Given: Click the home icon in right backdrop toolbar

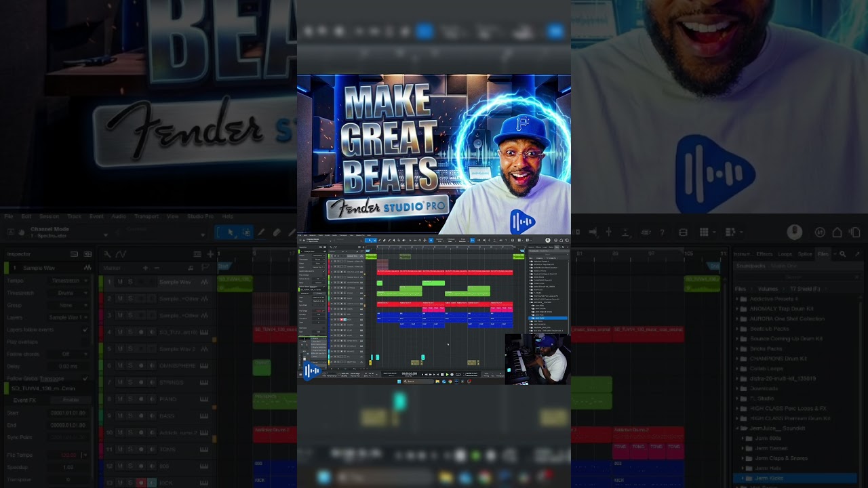Looking at the screenshot, I should pos(837,232).
